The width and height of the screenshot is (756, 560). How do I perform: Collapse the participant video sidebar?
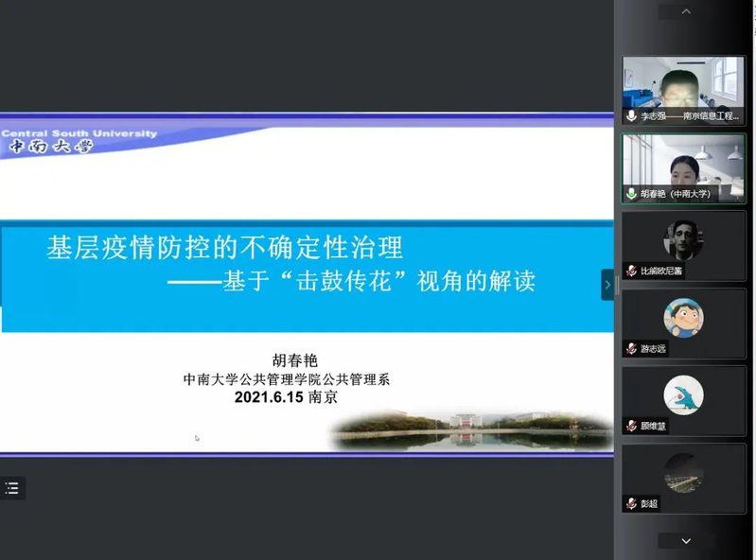[607, 284]
